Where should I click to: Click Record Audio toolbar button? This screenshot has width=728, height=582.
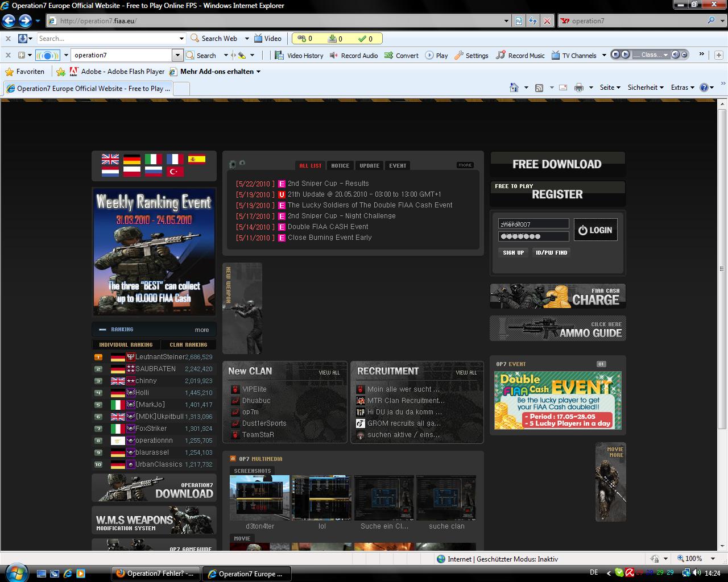click(x=353, y=55)
